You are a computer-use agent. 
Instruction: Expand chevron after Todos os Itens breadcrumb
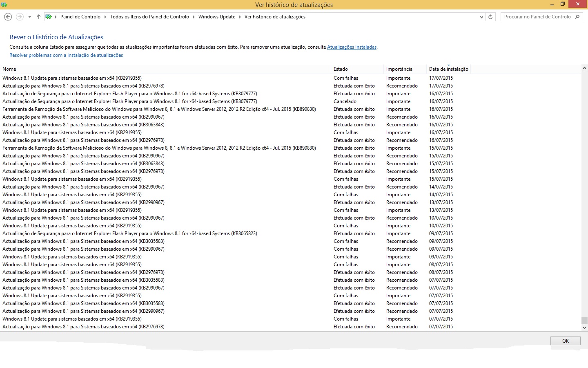[194, 17]
